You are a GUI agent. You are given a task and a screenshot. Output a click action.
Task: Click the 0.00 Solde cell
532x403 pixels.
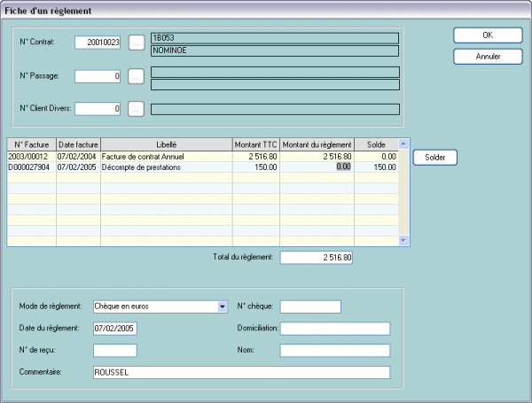coord(376,157)
